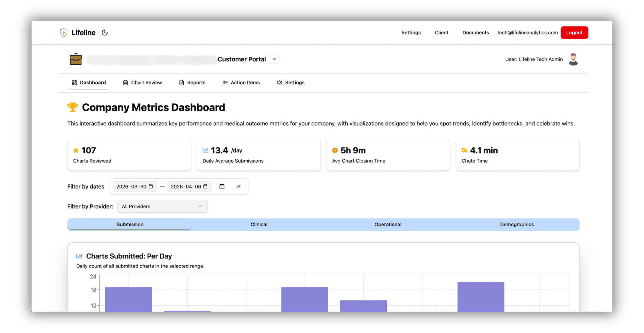The width and height of the screenshot is (644, 333).
Task: Click the Chart Review document icon
Action: tap(125, 83)
